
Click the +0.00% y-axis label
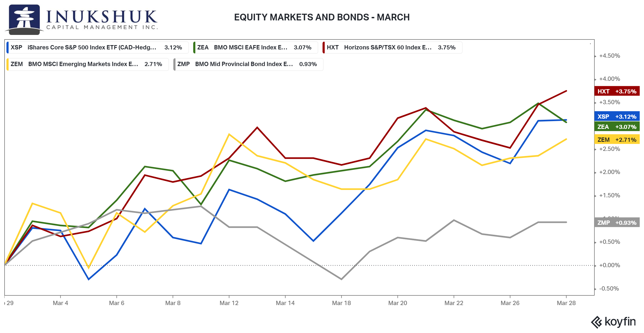tap(610, 265)
